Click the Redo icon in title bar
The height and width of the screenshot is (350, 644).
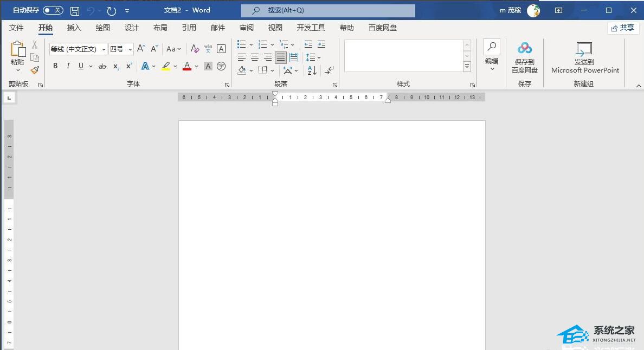click(111, 11)
